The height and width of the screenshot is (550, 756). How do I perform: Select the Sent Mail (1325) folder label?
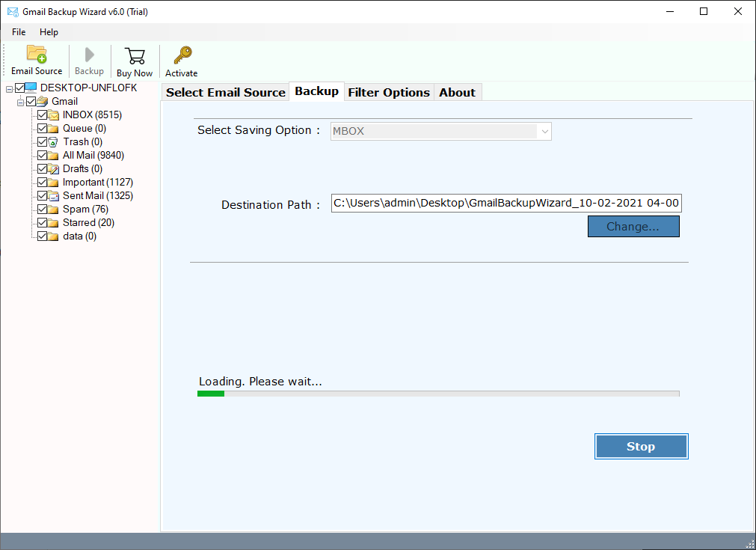point(98,196)
